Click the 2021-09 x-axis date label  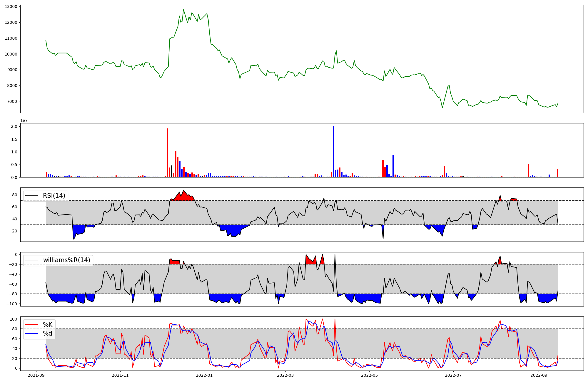(x=36, y=375)
